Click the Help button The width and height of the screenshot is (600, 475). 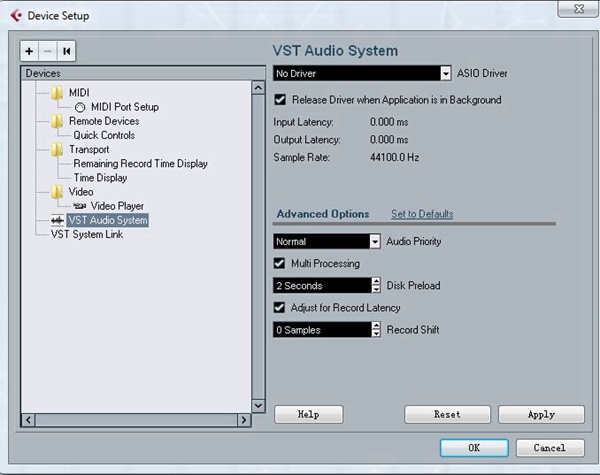point(308,415)
